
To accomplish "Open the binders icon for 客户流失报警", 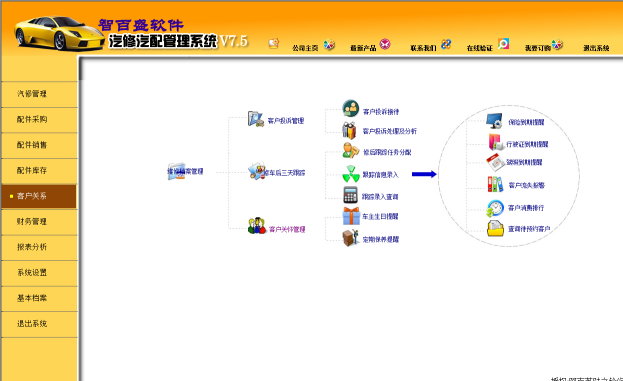I will (495, 184).
